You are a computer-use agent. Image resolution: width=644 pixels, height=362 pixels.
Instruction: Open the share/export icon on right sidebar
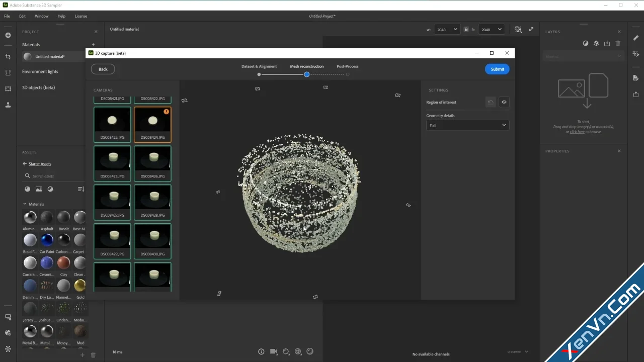point(636,94)
